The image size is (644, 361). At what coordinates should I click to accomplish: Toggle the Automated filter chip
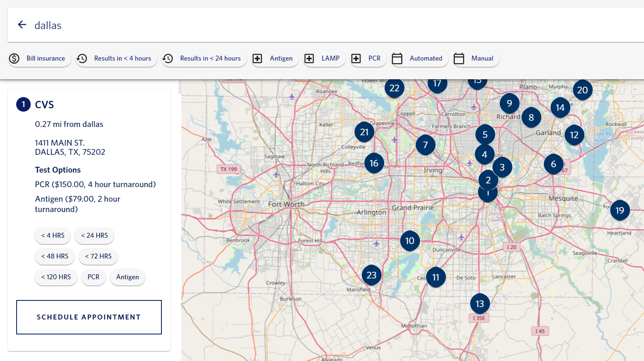[x=420, y=59]
